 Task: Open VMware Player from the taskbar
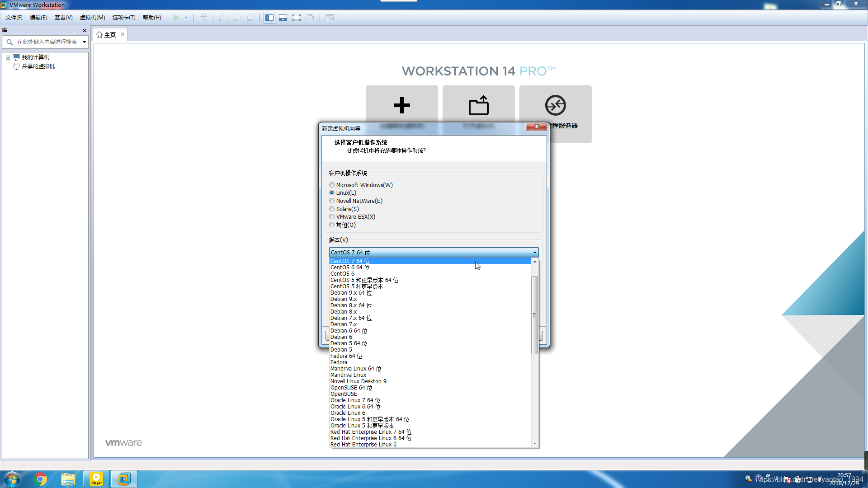pos(96,479)
